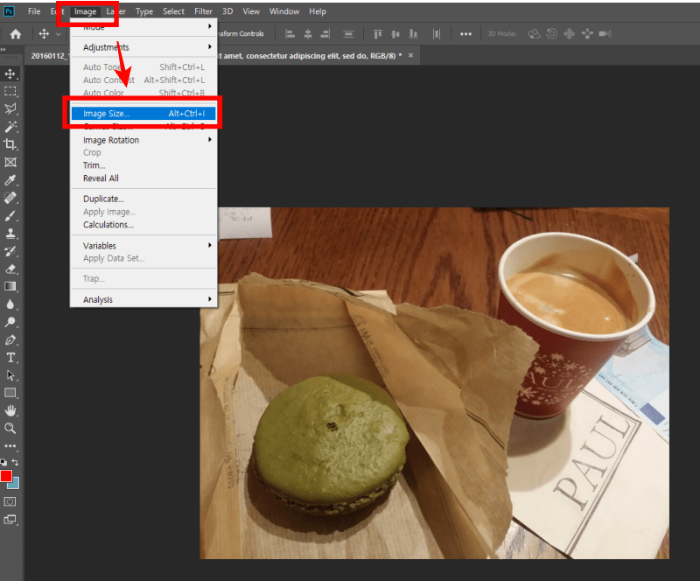Select the Dodge tool
Screen dimensions: 700x581
point(10,322)
